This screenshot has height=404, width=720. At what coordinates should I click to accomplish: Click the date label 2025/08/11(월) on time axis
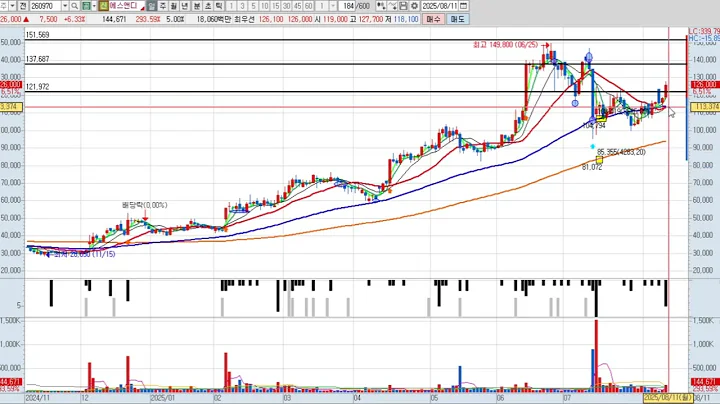click(668, 398)
